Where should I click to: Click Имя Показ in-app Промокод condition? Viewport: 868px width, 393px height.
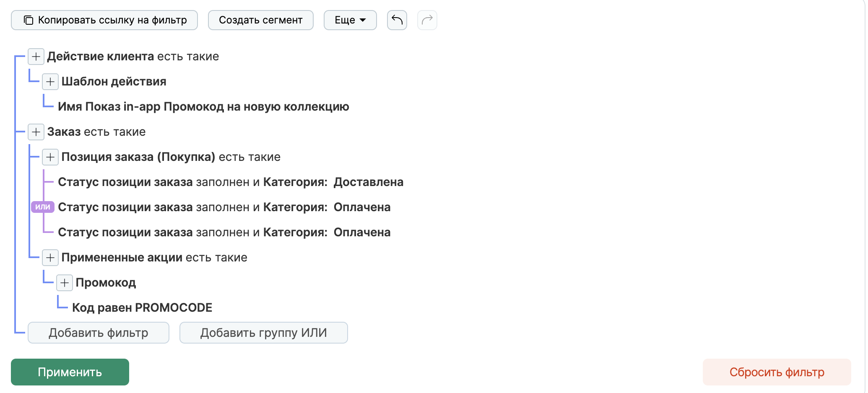[203, 107]
